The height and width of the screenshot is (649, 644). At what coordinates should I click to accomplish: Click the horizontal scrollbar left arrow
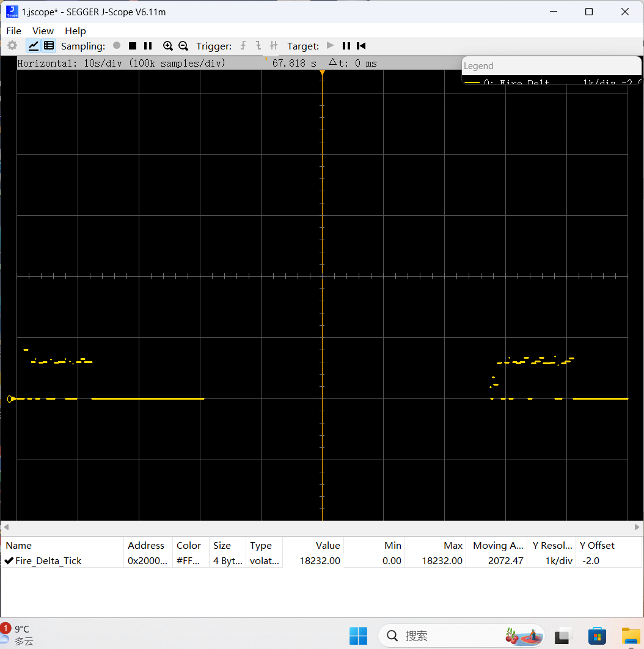(x=6, y=527)
